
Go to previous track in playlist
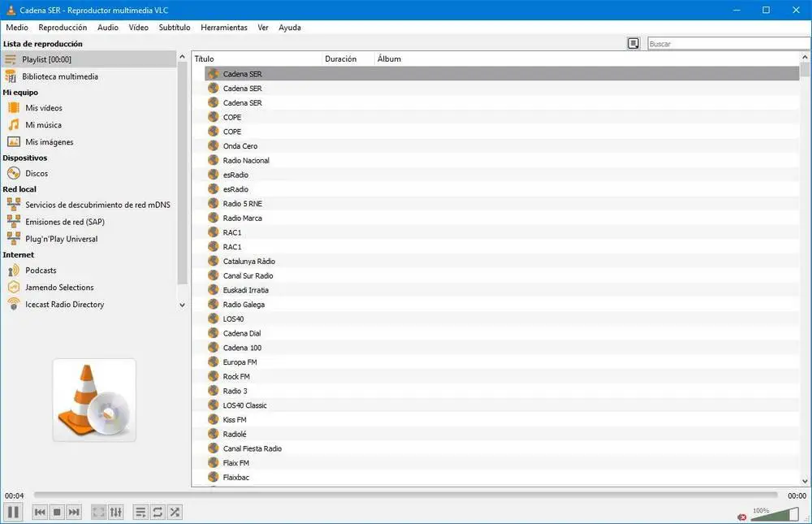pyautogui.click(x=40, y=512)
